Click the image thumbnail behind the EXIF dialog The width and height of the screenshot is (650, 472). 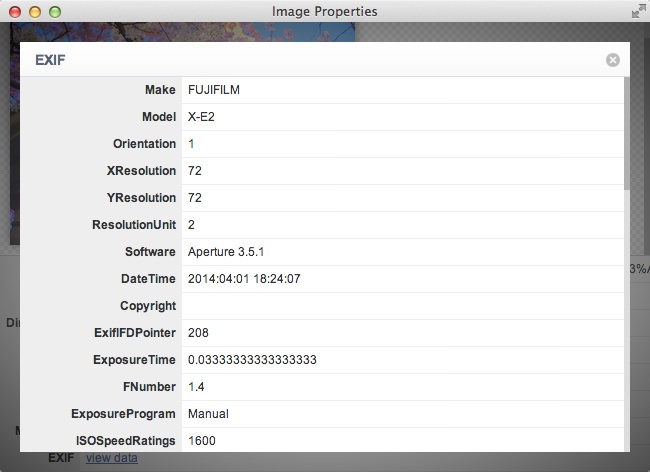(x=182, y=32)
